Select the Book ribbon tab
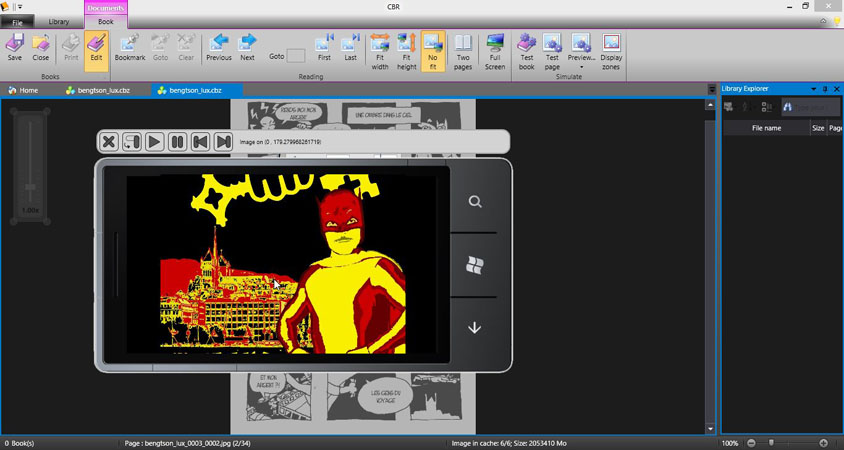The width and height of the screenshot is (844, 450). pos(106,22)
